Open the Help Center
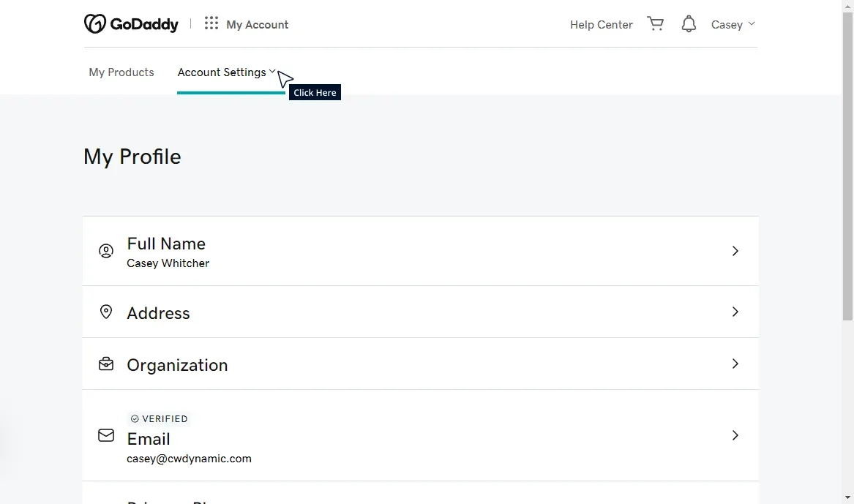Image resolution: width=854 pixels, height=504 pixels. coord(601,24)
